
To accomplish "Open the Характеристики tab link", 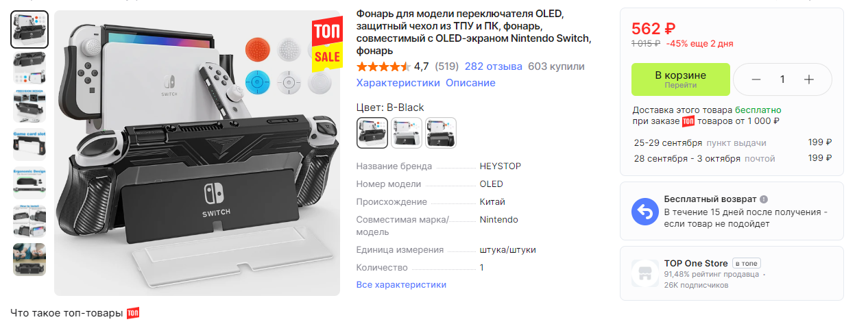I will (398, 83).
